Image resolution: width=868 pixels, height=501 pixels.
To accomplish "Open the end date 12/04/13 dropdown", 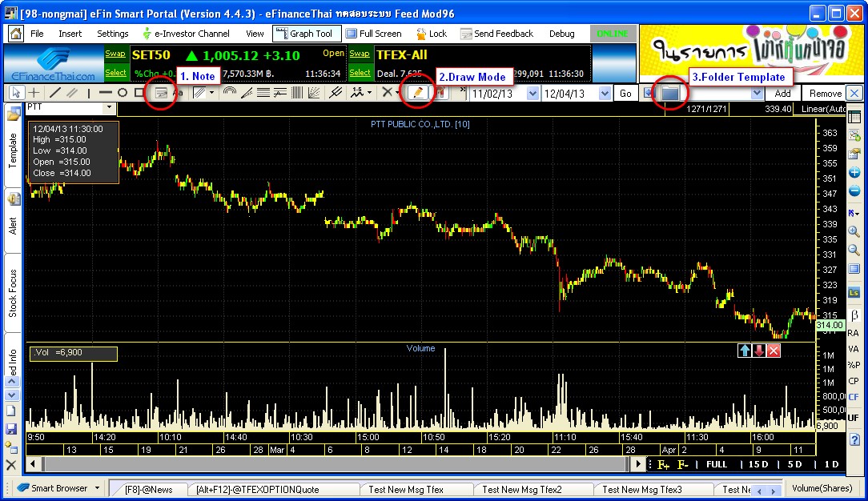I will 605,94.
